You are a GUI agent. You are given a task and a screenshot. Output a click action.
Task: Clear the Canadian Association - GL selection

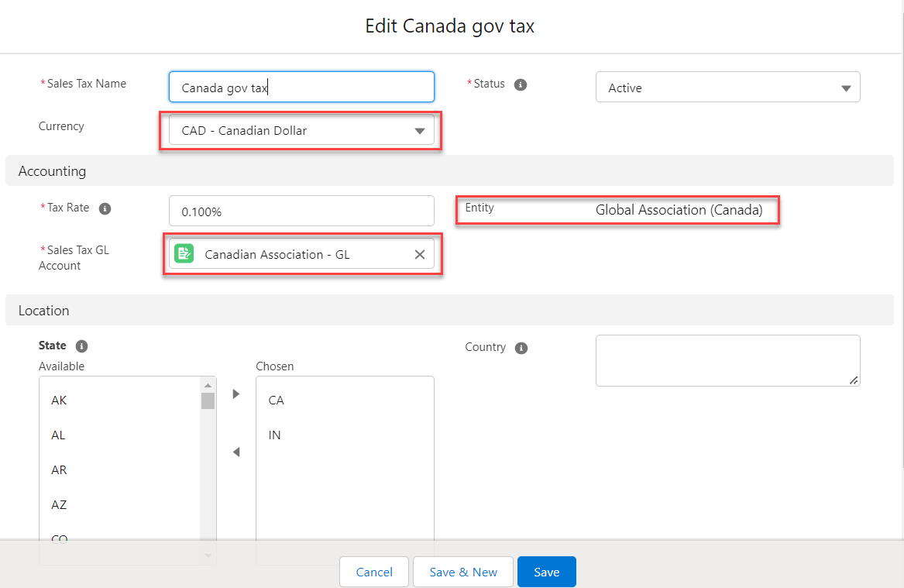(419, 254)
